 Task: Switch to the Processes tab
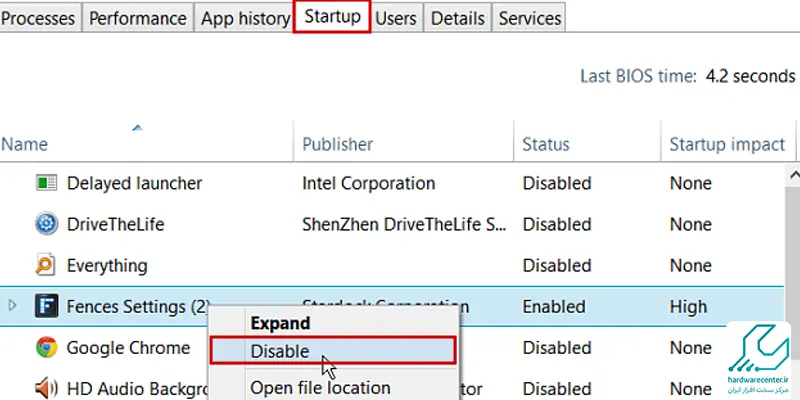point(39,18)
